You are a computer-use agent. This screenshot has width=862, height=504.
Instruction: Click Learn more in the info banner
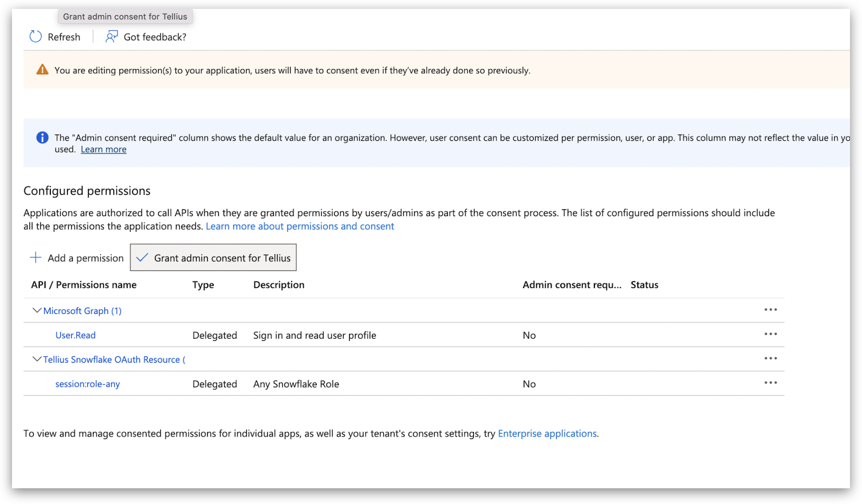104,150
